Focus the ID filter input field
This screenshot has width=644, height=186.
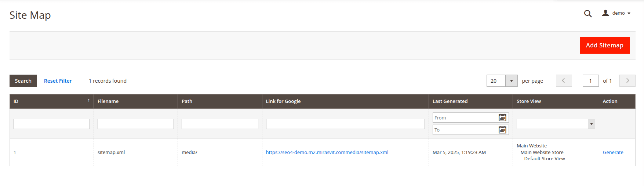click(52, 124)
